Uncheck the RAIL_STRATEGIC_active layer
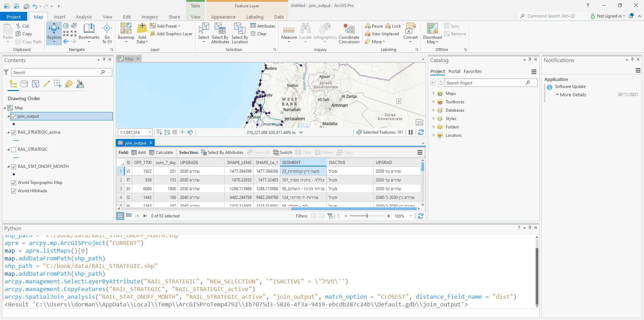 (x=14, y=133)
